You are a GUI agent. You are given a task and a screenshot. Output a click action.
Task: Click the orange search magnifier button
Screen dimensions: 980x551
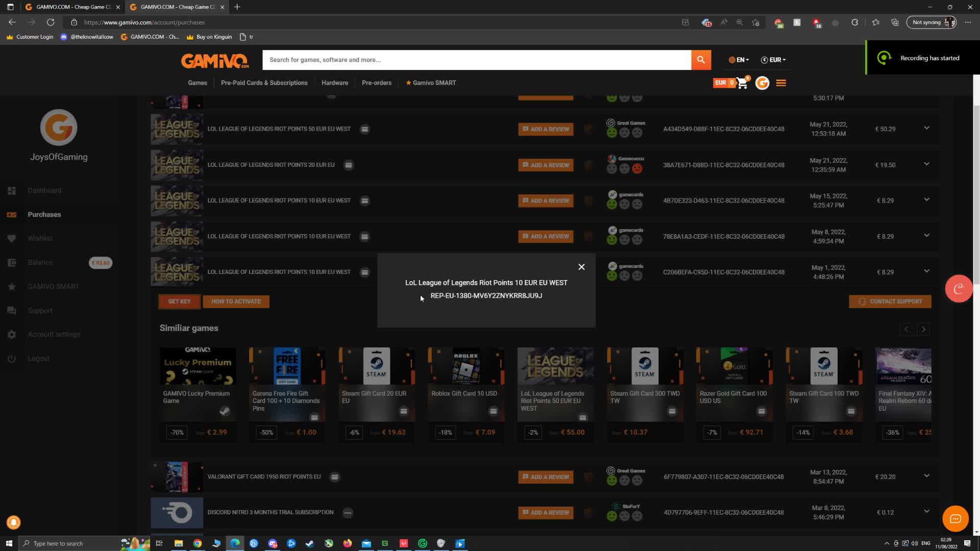point(701,60)
